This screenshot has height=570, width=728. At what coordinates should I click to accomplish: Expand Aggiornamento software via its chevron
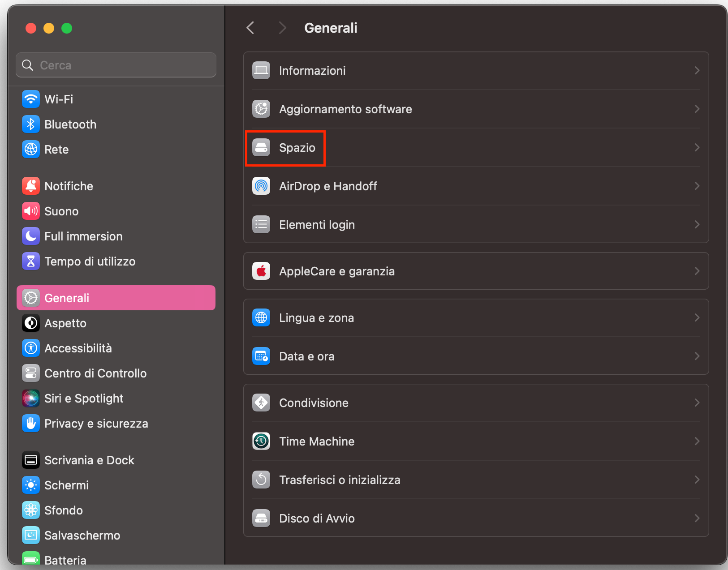tap(697, 109)
